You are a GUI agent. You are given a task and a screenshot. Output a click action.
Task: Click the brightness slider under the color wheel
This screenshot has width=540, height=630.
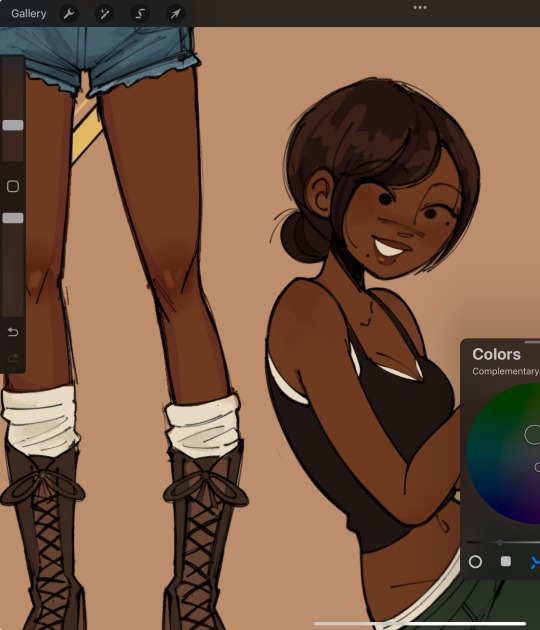click(503, 542)
